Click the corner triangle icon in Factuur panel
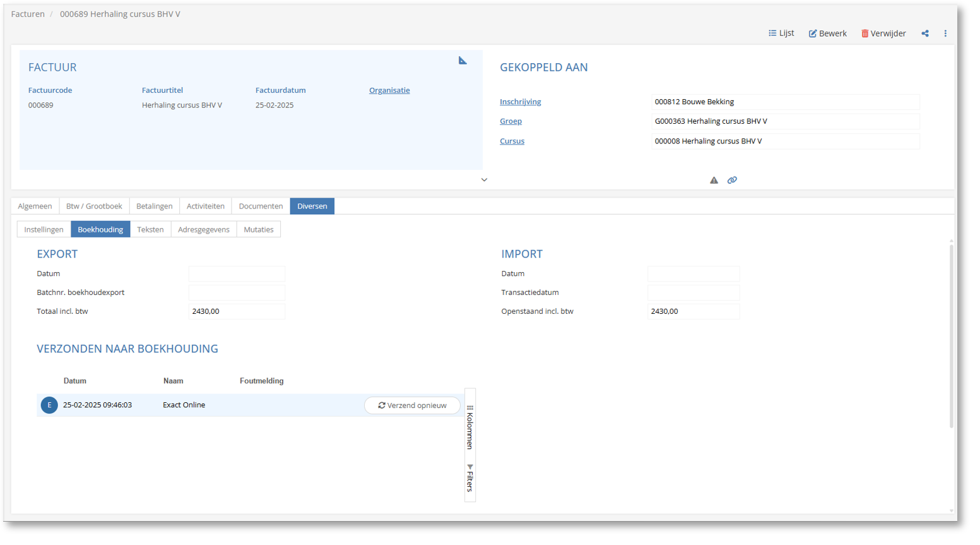The width and height of the screenshot is (980, 545). pyautogui.click(x=463, y=61)
